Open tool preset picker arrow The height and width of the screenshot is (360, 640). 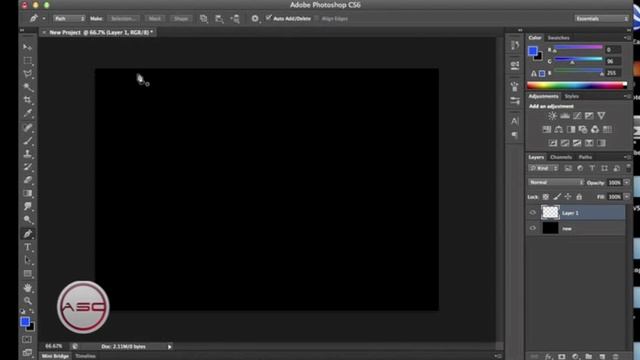[44, 19]
